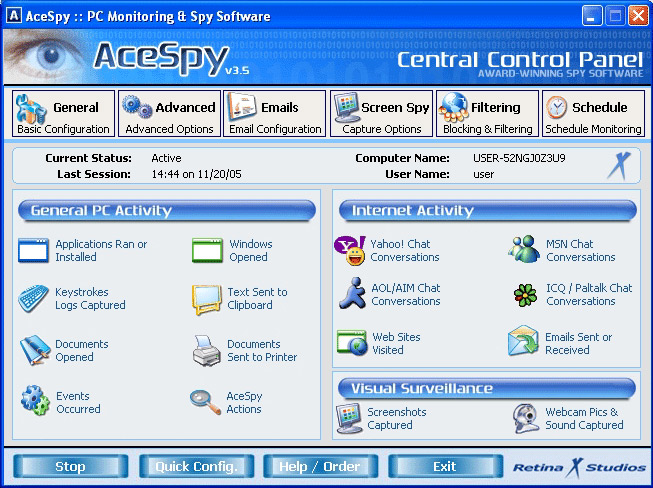The image size is (653, 488).
Task: Open the Events Occurred gear icon
Action: (34, 402)
